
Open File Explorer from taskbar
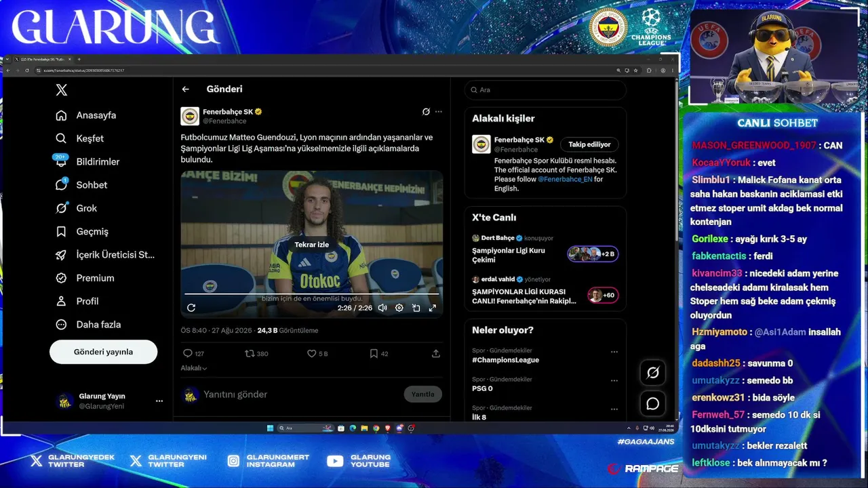[x=364, y=428]
